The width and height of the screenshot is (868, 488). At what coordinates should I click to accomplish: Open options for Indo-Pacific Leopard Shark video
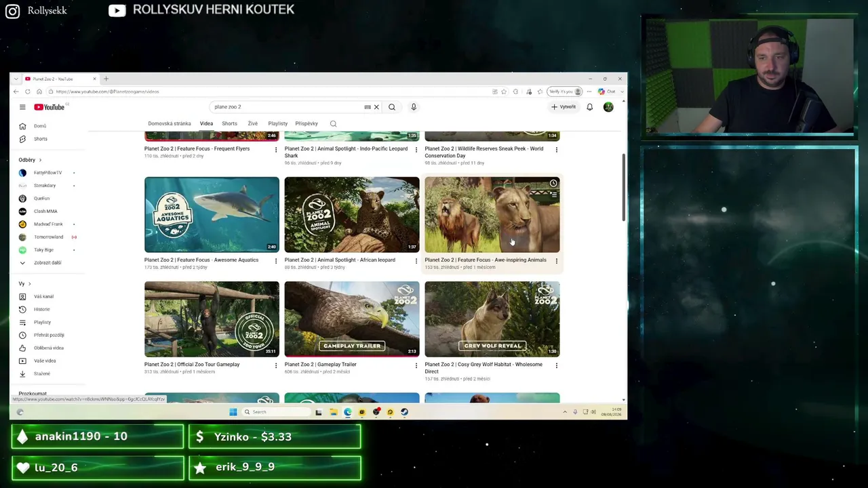416,149
